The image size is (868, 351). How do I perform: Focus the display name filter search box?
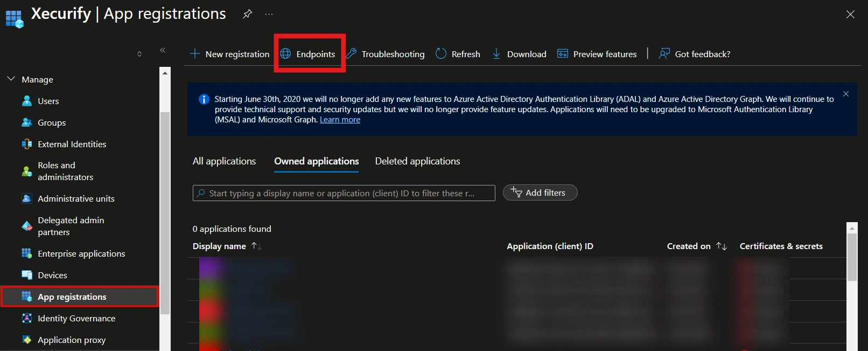pos(344,193)
